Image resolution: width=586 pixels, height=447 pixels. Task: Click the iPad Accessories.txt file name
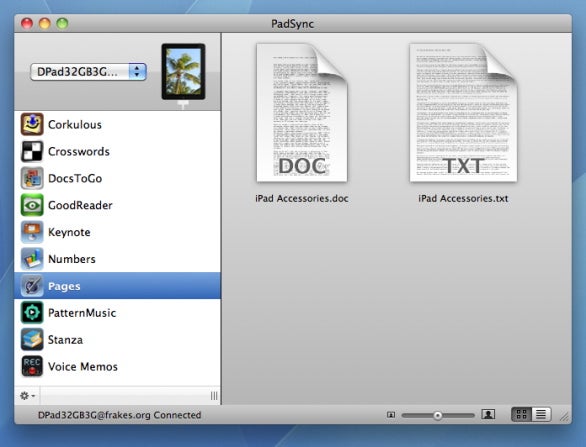coord(463,198)
